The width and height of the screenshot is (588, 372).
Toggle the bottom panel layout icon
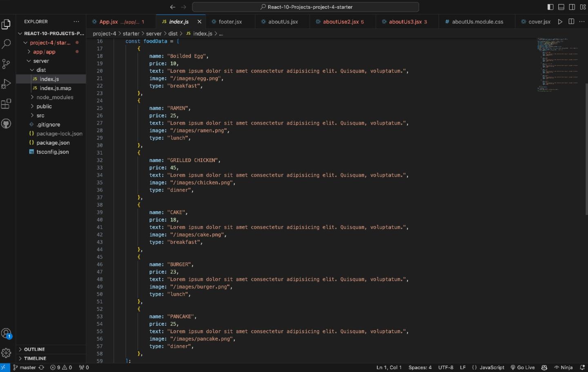pyautogui.click(x=561, y=7)
